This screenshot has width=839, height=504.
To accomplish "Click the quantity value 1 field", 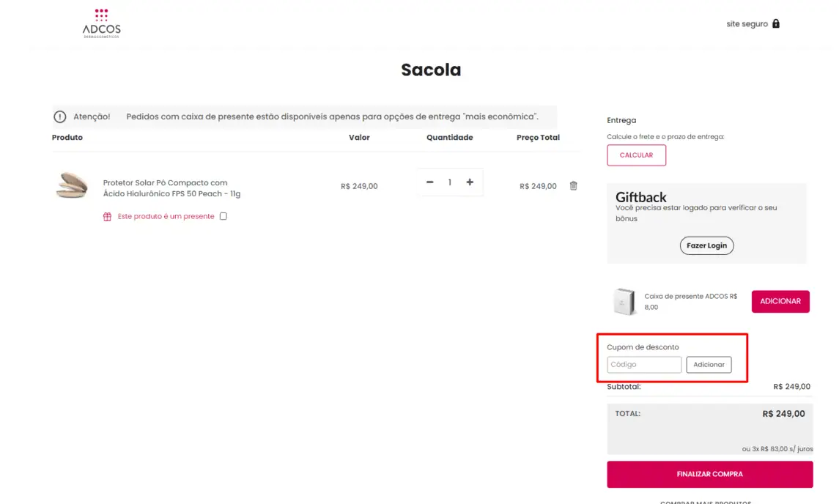I will (x=450, y=182).
